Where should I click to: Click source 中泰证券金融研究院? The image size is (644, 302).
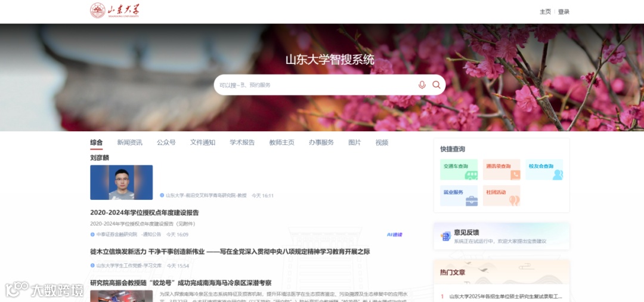point(117,235)
